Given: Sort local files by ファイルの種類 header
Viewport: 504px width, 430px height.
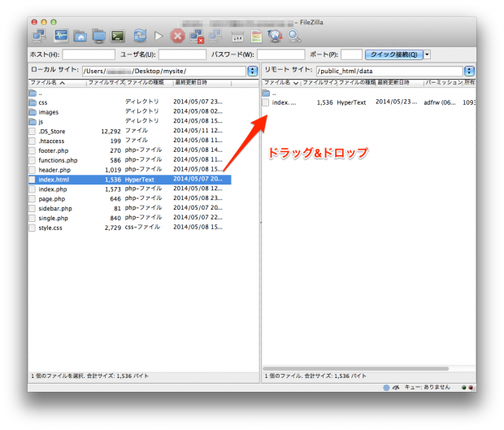Looking at the screenshot, I should pos(150,83).
